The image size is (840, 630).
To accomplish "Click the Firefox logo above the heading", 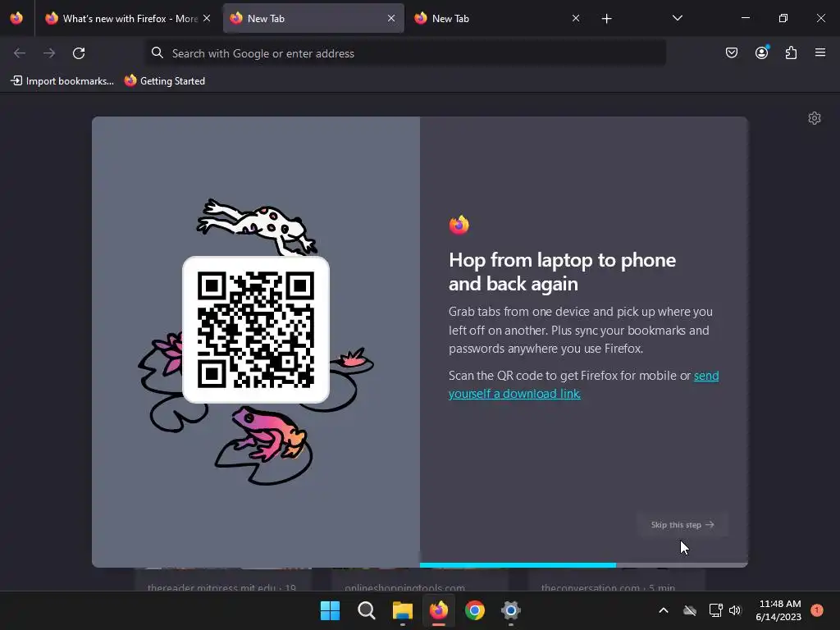I will (459, 225).
